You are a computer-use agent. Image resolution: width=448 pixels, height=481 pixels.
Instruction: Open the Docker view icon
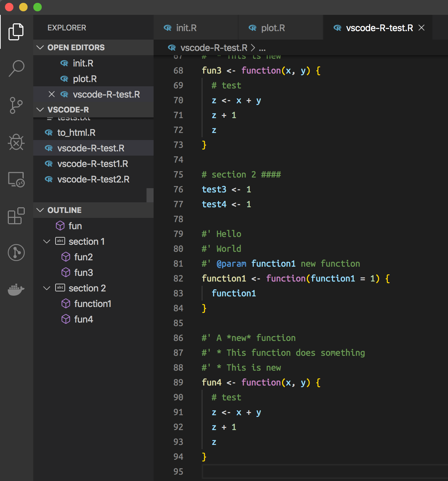(x=16, y=289)
